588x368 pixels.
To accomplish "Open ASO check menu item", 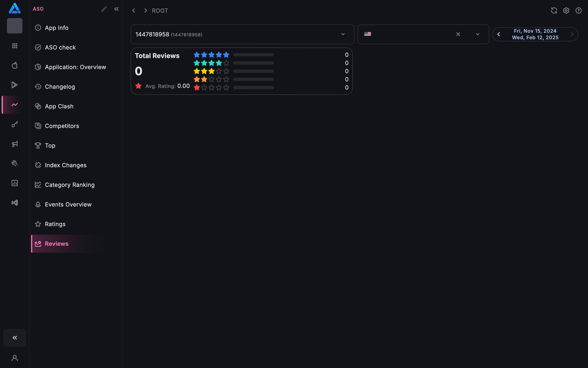I will [76, 47].
